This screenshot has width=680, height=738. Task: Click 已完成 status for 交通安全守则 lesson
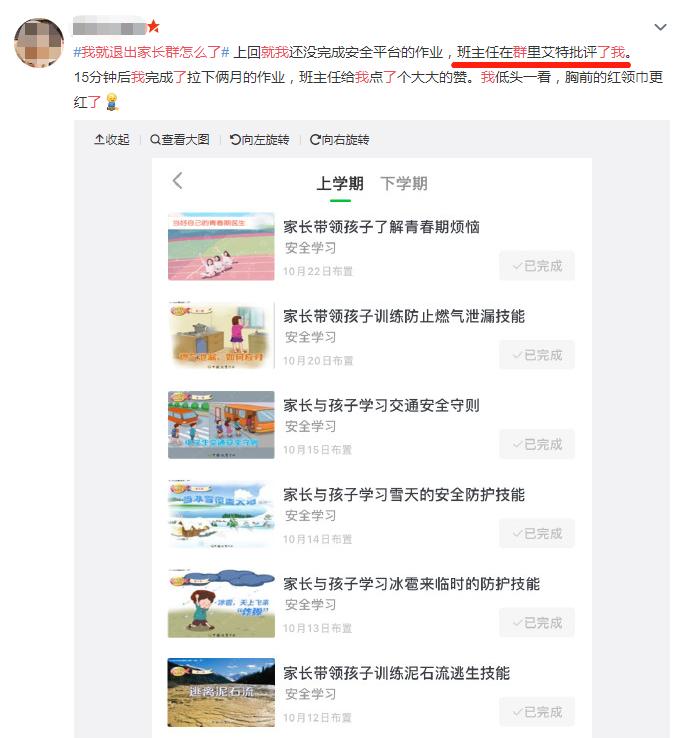click(x=537, y=444)
